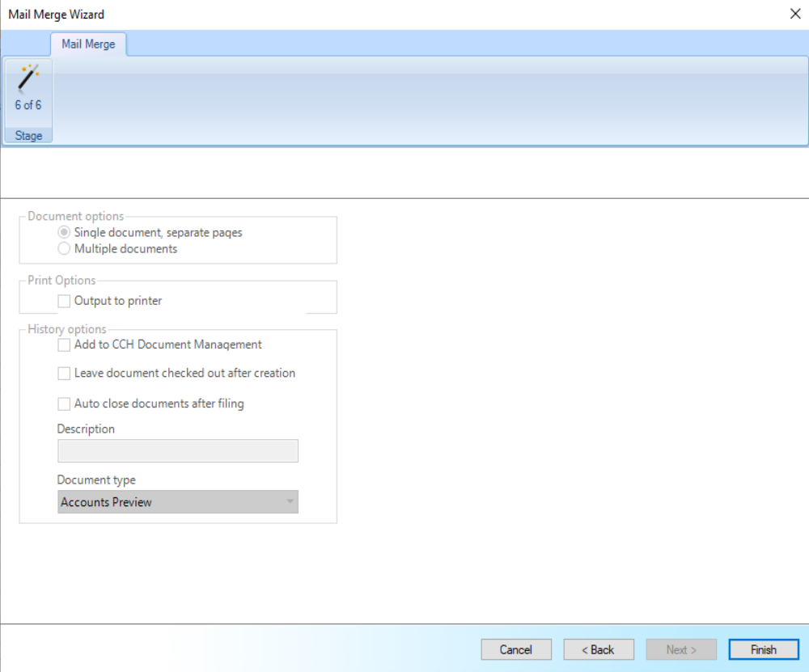Viewport: 809px width, 672px height.
Task: Click the Mail Merge Wizard title text
Action: (x=57, y=15)
